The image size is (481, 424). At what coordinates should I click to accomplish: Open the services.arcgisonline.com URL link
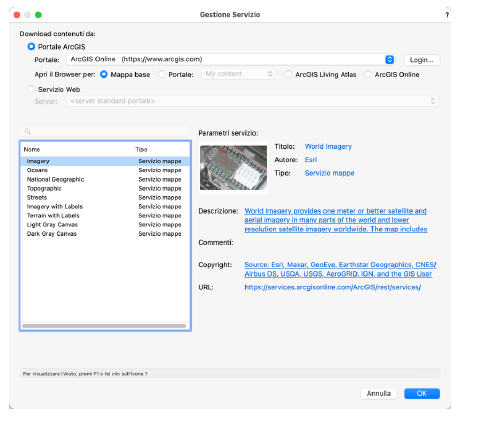pyautogui.click(x=332, y=287)
